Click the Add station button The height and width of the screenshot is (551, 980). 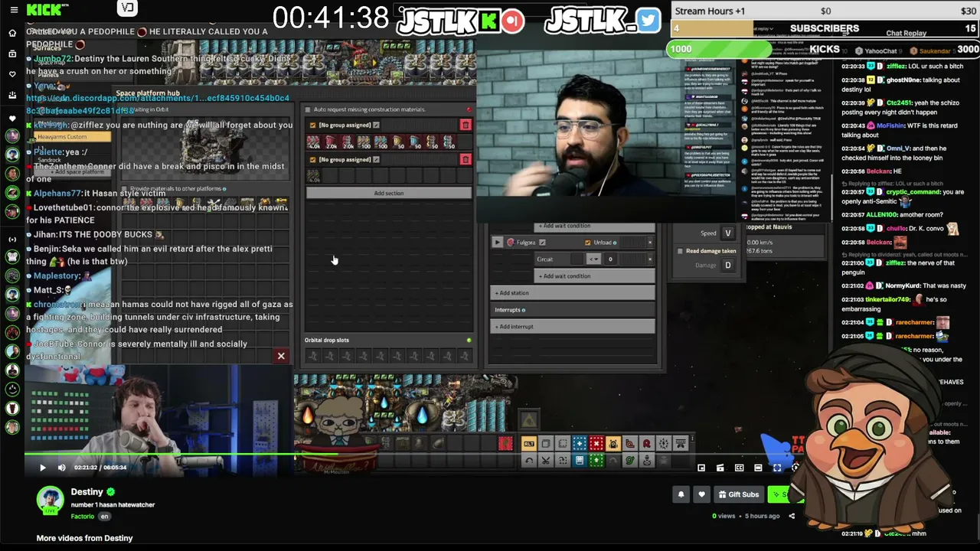[573, 293]
